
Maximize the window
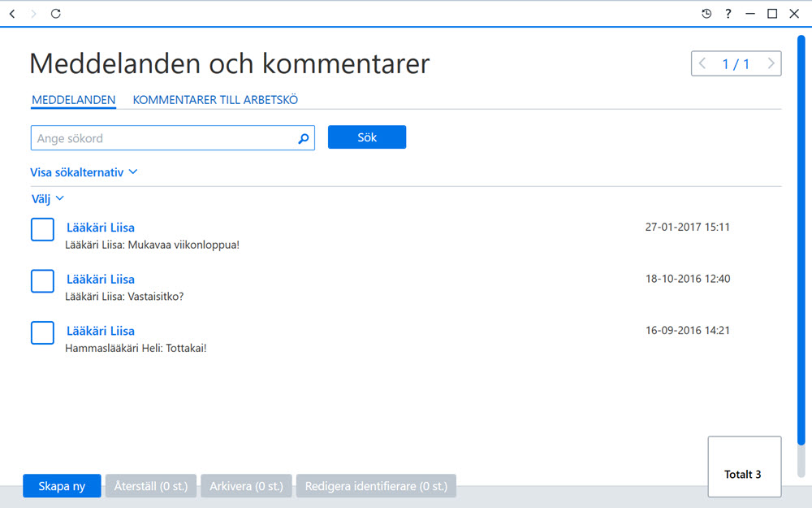point(772,14)
